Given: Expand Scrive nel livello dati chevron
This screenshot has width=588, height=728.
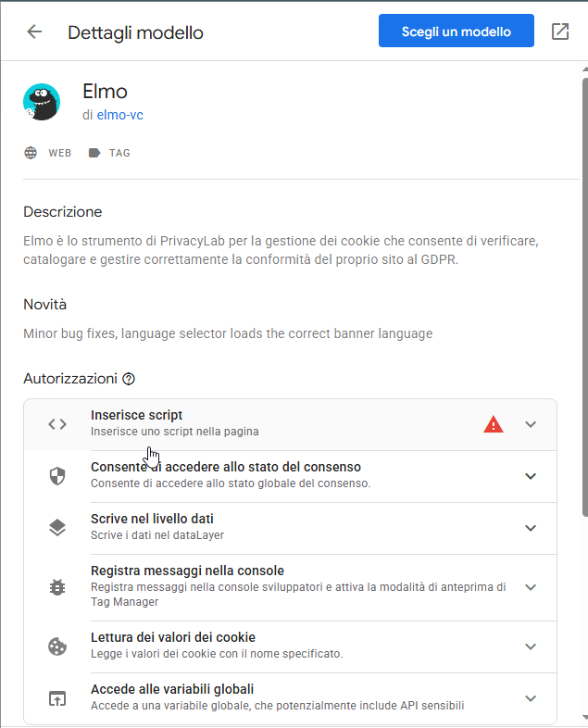Looking at the screenshot, I should [531, 528].
